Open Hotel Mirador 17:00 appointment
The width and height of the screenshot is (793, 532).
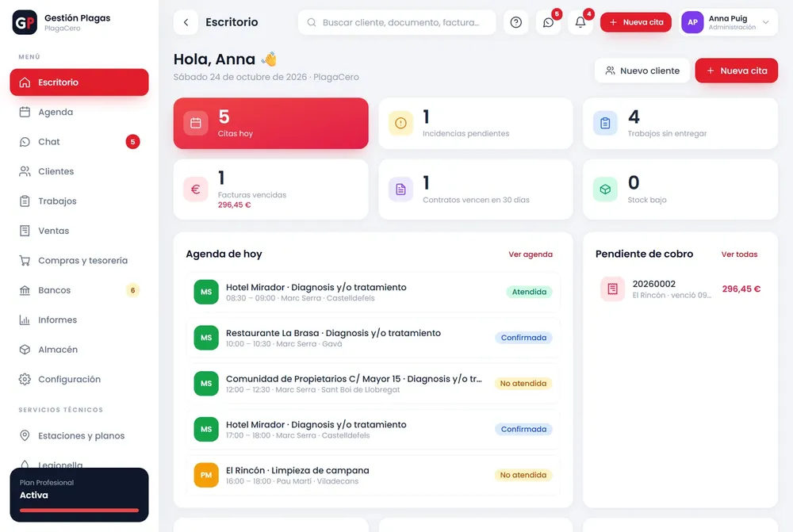tap(374, 430)
